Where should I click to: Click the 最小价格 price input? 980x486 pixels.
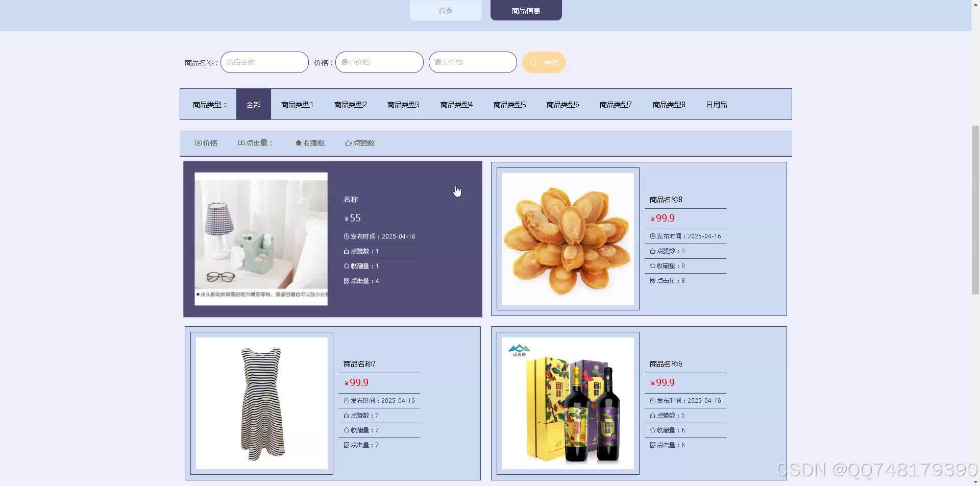coord(379,62)
